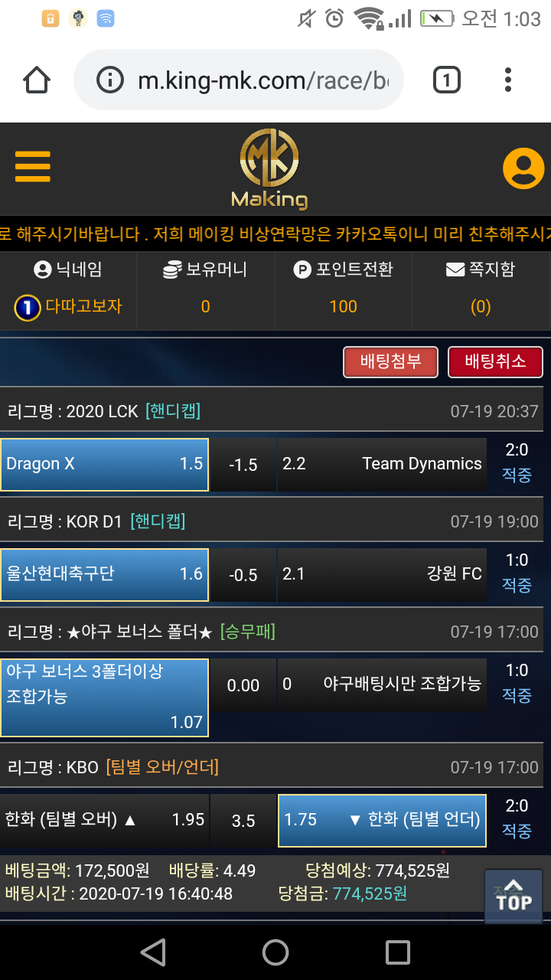Open Android recent apps square button

click(398, 952)
